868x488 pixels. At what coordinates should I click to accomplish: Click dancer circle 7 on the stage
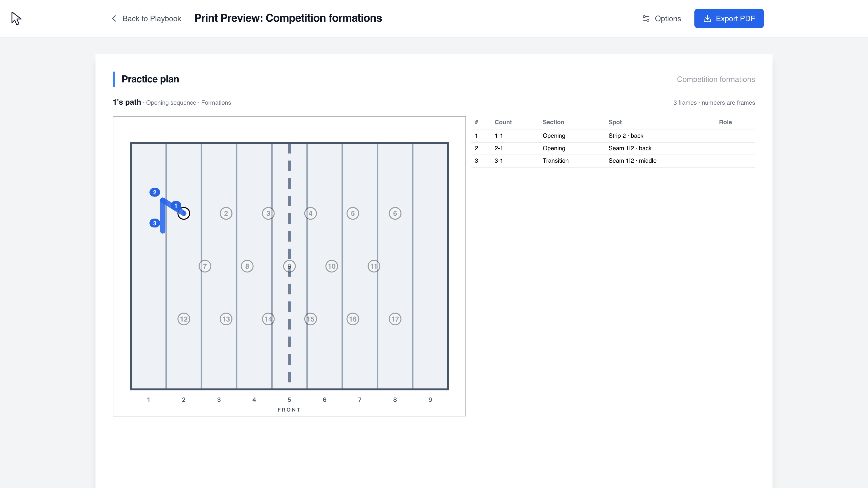205,266
